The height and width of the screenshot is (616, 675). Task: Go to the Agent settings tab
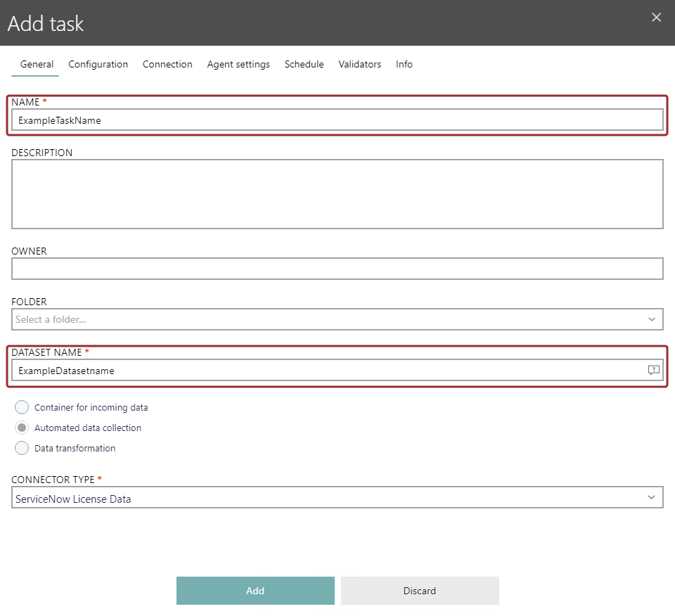(x=238, y=64)
